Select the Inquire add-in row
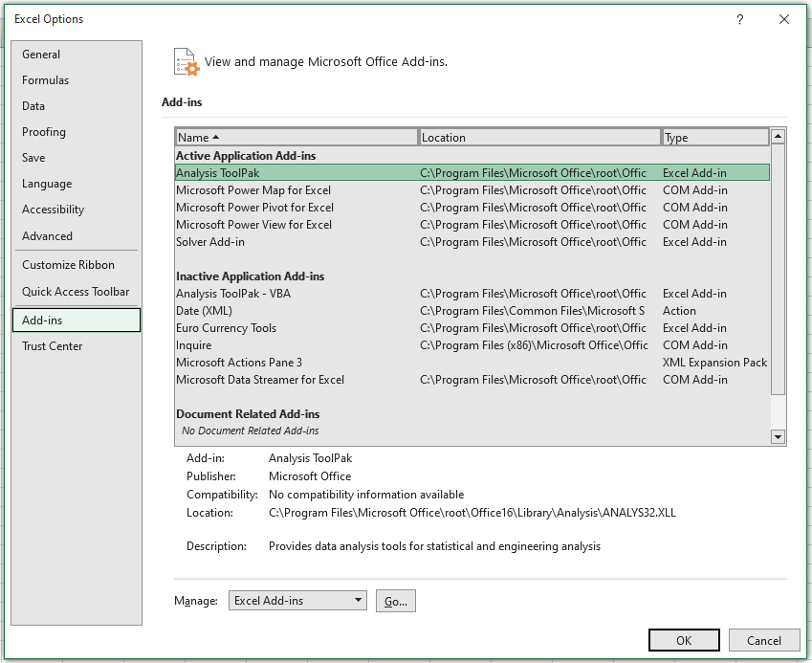The width and height of the screenshot is (812, 663). pyautogui.click(x=472, y=345)
